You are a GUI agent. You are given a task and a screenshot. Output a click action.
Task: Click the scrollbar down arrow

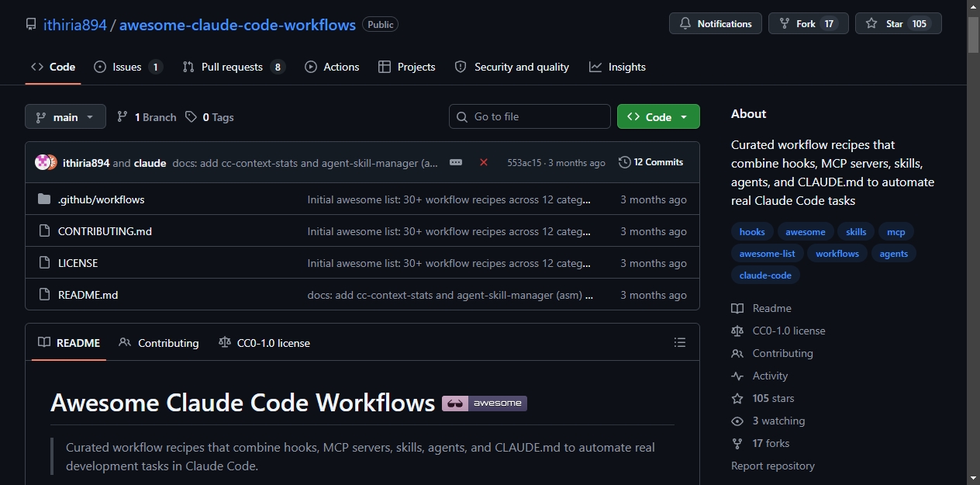pyautogui.click(x=974, y=478)
